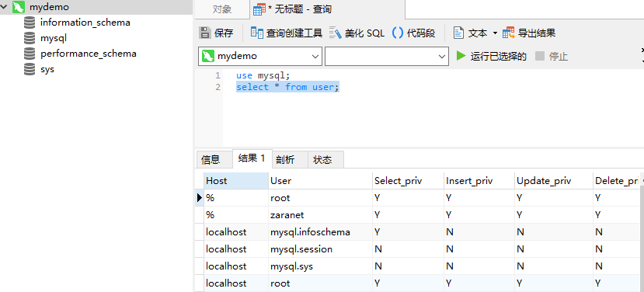Click the mysql database icon in tree
This screenshot has width=644, height=292.
point(30,38)
